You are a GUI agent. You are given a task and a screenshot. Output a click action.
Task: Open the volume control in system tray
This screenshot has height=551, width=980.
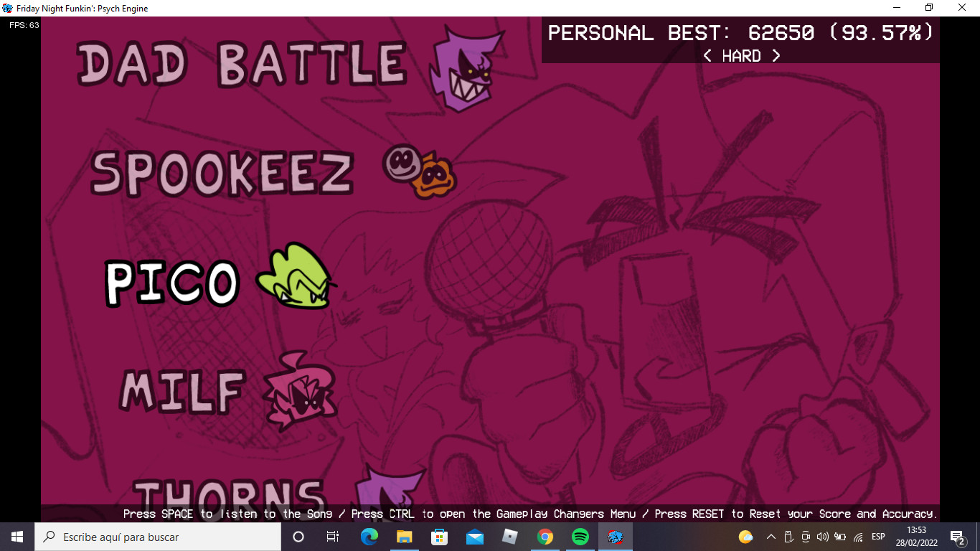click(823, 537)
